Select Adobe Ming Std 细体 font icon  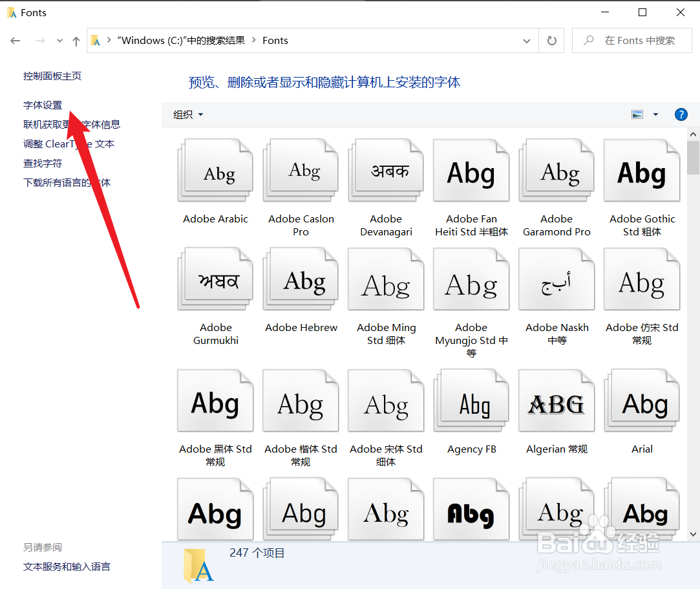386,279
